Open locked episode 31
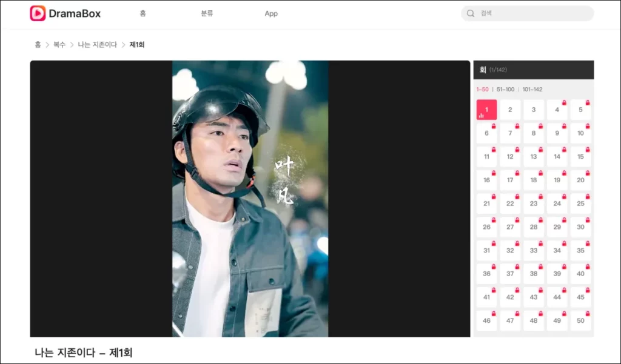Viewport: 621px width, 364px height. [x=487, y=251]
